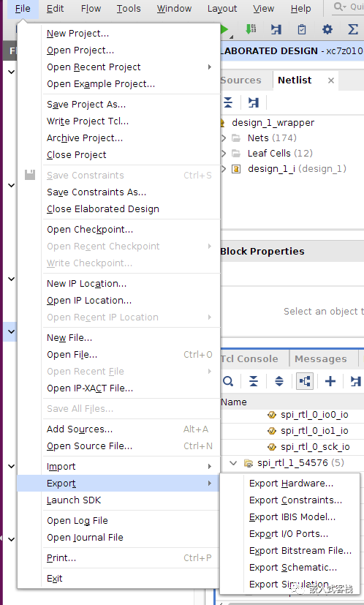Close the Netlist tab
Screen dimensions: 364x605
(x=331, y=80)
